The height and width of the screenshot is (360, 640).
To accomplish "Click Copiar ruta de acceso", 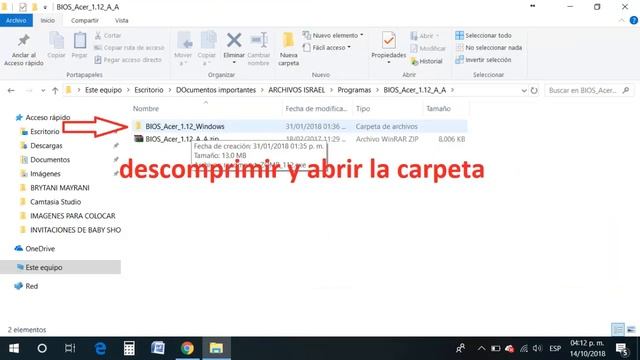I will (129, 48).
